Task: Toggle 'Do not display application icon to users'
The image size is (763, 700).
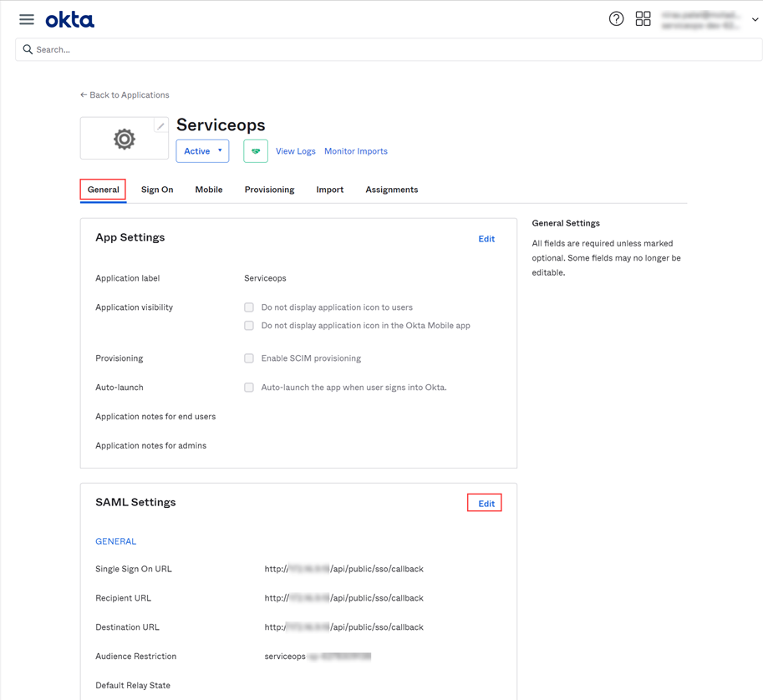Action: 249,307
